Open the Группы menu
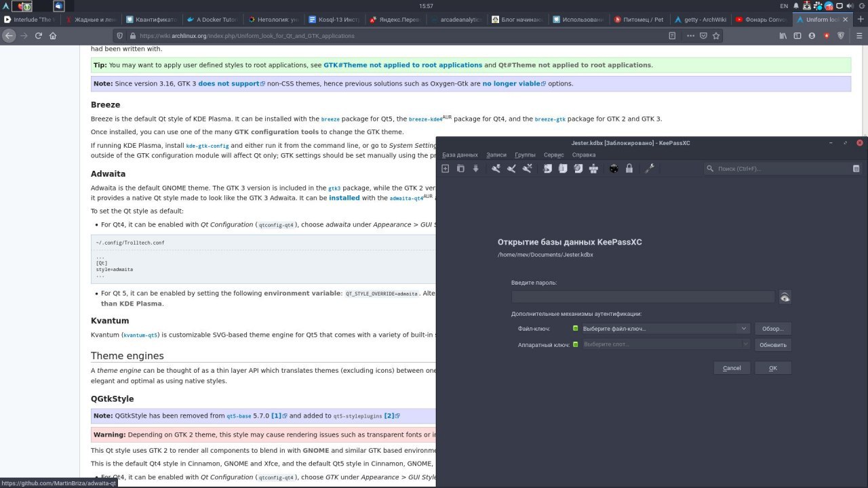 coord(525,155)
